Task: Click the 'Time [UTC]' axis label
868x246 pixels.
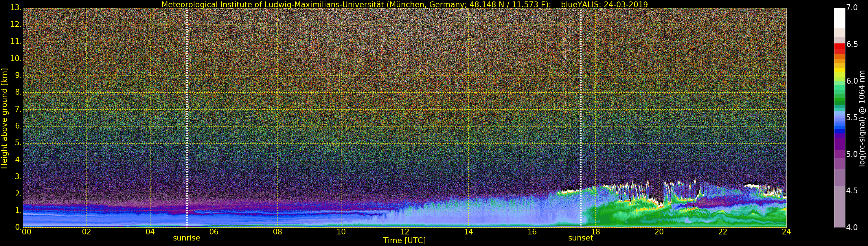Action: 404,241
